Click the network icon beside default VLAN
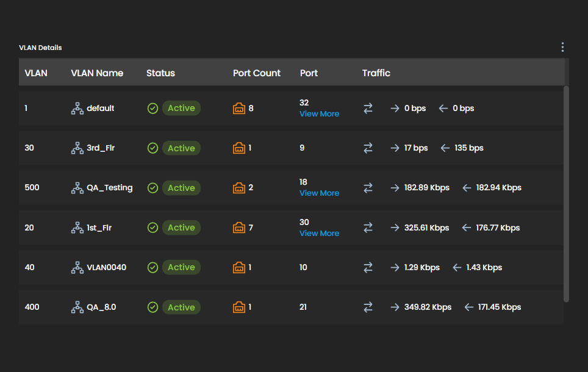Image resolution: width=588 pixels, height=372 pixels. [x=77, y=109]
